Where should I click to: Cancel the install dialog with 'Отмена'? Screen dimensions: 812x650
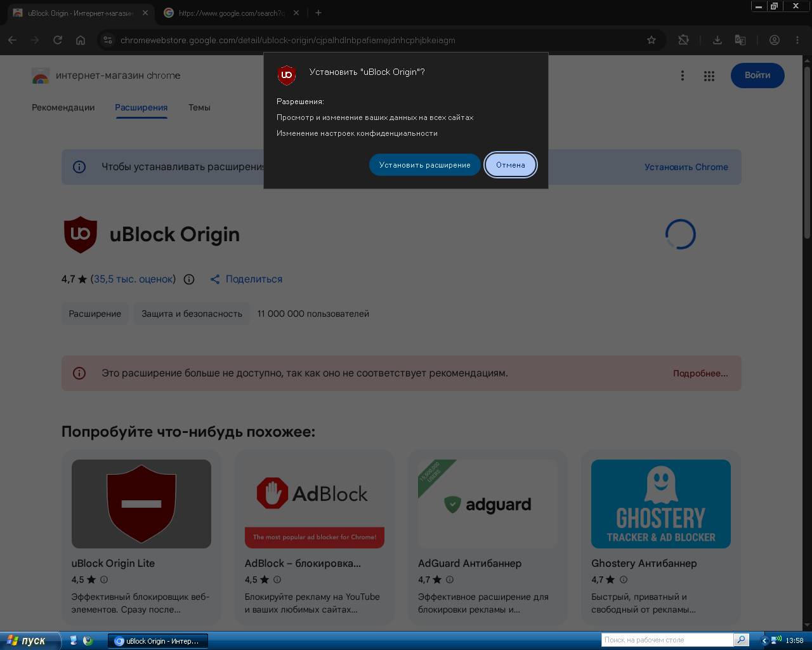511,165
